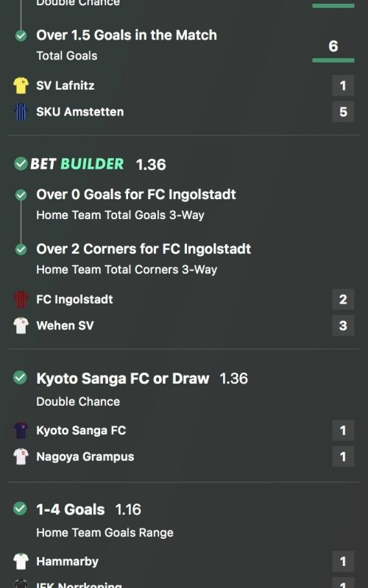
Task: Click FC Ingolstadt score box showing 2
Action: [x=343, y=299]
